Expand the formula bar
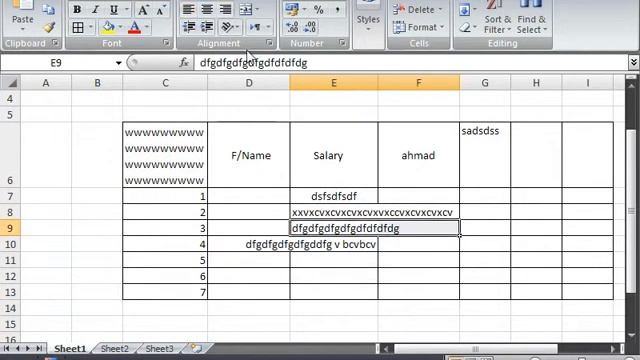 633,62
